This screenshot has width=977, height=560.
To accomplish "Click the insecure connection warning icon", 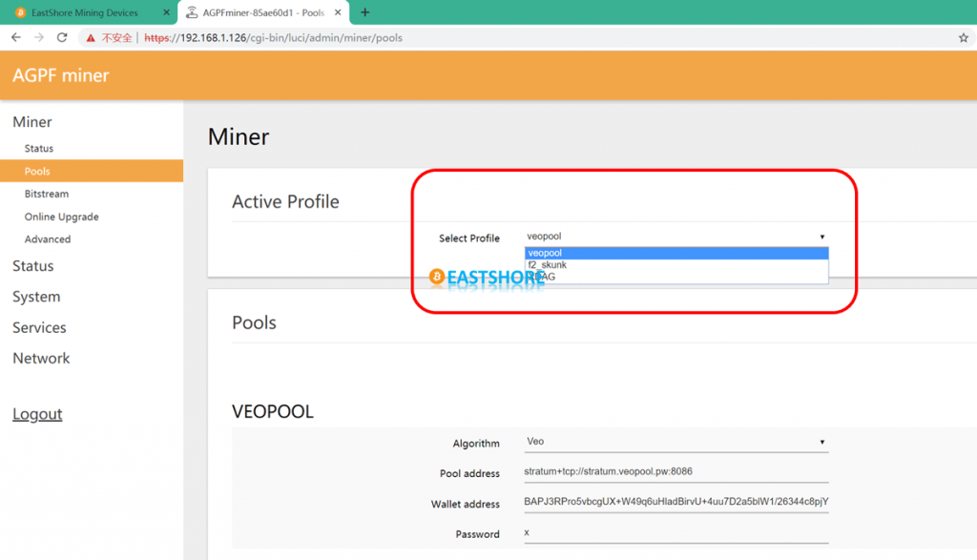I will [x=91, y=38].
